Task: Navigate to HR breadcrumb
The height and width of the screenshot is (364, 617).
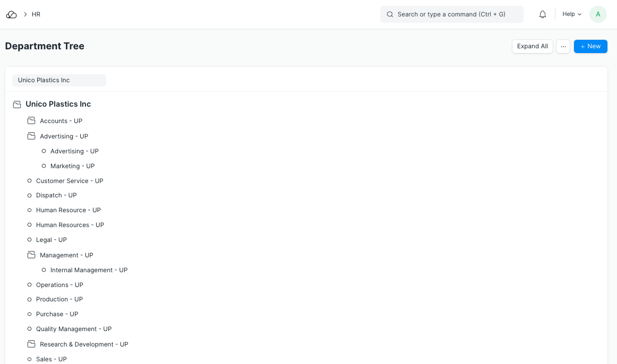Action: (36, 14)
